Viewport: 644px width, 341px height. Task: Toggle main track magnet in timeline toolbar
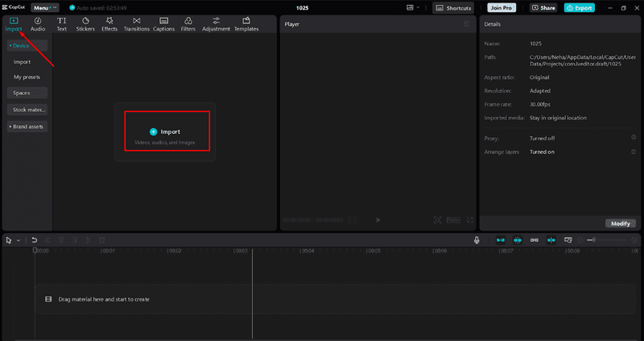[x=500, y=240]
